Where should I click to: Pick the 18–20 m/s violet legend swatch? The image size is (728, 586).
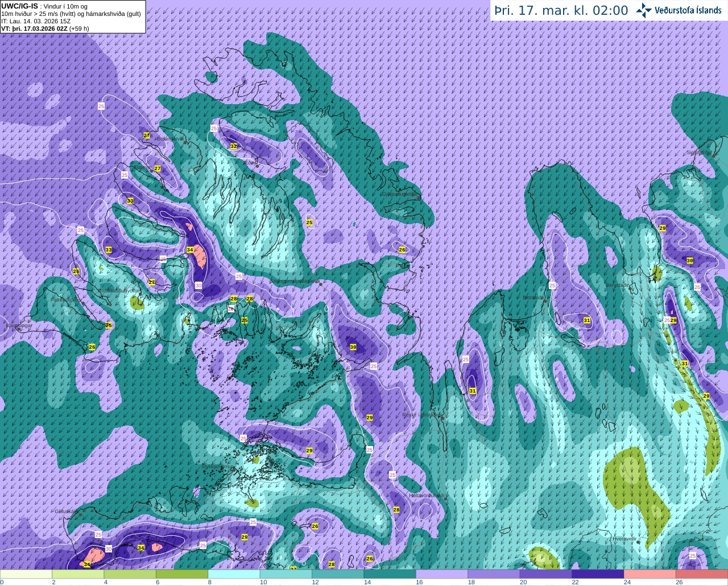pos(494,574)
